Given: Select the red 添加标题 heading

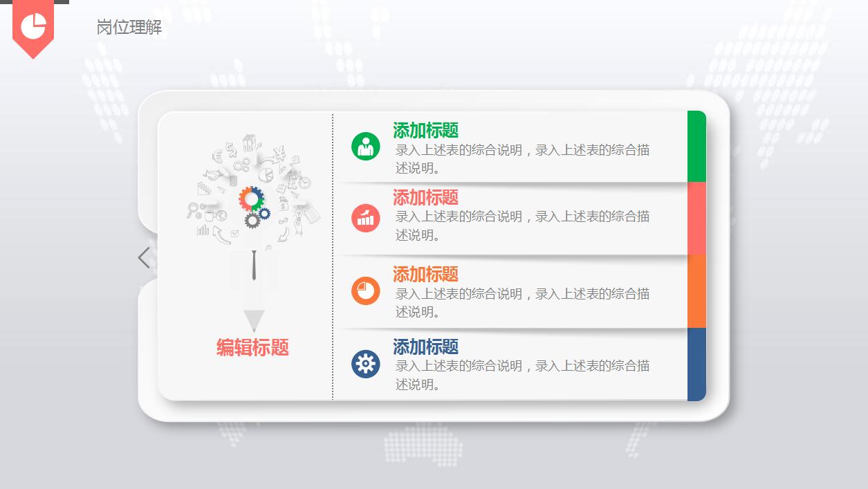Looking at the screenshot, I should tap(425, 197).
